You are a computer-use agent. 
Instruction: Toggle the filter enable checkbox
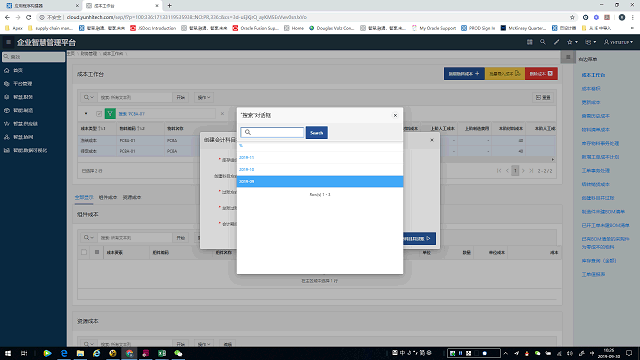(x=99, y=114)
